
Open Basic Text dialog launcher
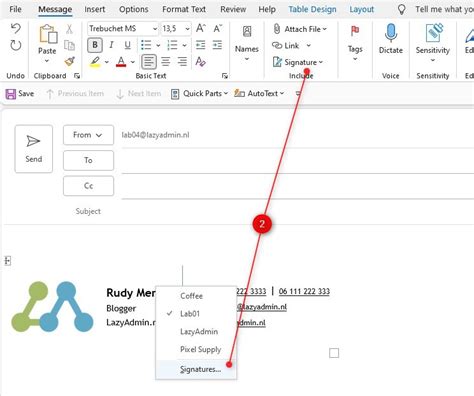tap(225, 76)
